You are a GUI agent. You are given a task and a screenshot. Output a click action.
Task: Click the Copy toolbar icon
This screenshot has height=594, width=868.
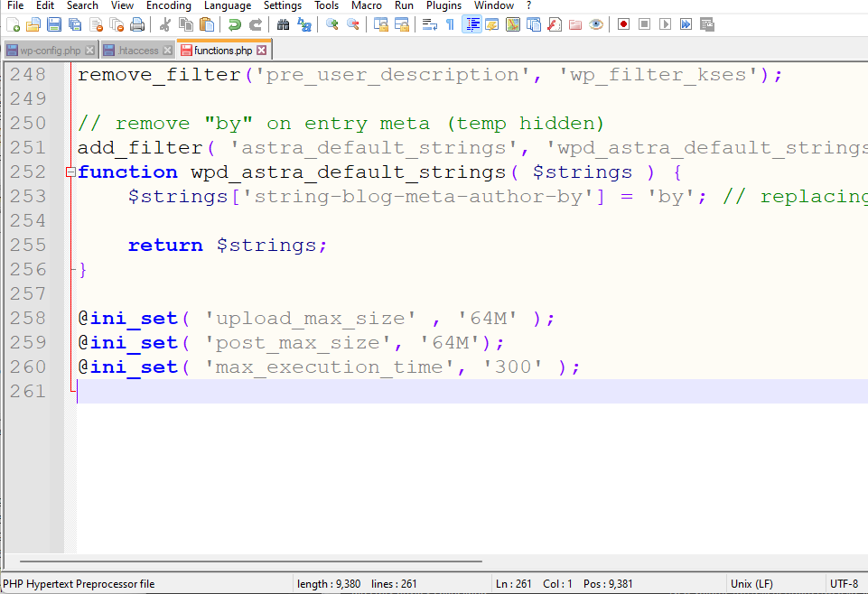tap(186, 24)
